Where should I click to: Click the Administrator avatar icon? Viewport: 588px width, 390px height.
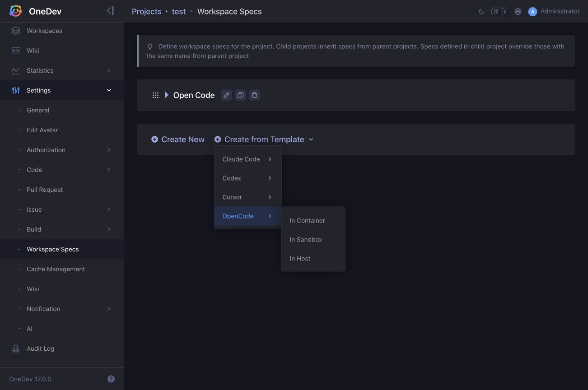click(532, 12)
